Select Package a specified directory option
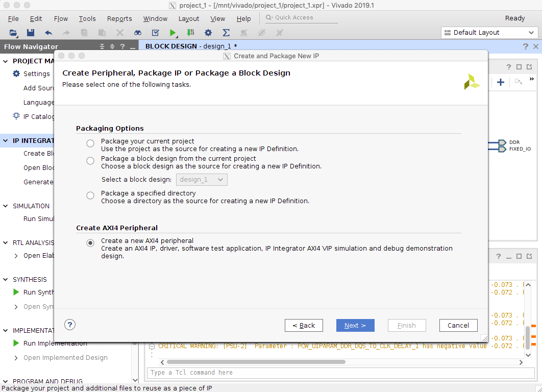Image resolution: width=542 pixels, height=392 pixels. 90,195
